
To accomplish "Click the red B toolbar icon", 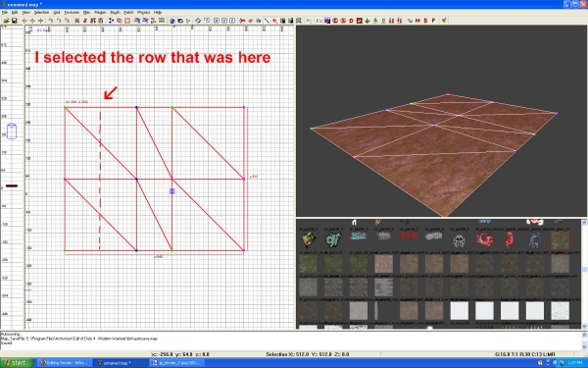I will coord(425,21).
